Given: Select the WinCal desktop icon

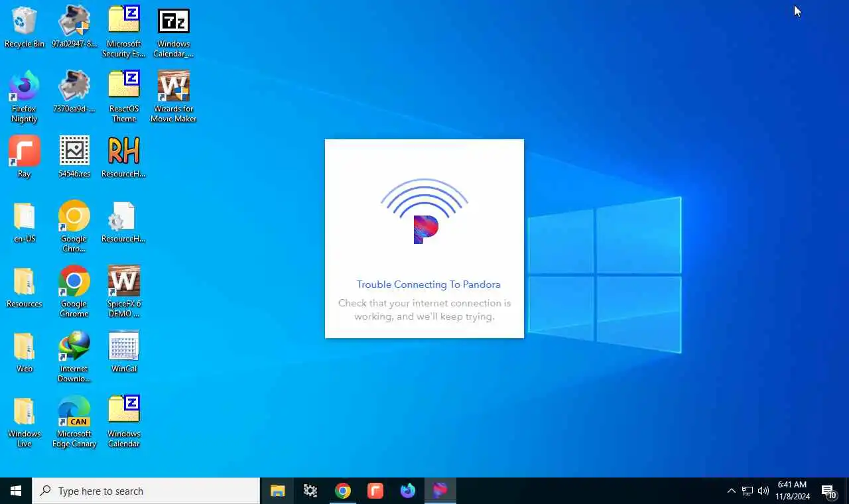Looking at the screenshot, I should coord(124,352).
